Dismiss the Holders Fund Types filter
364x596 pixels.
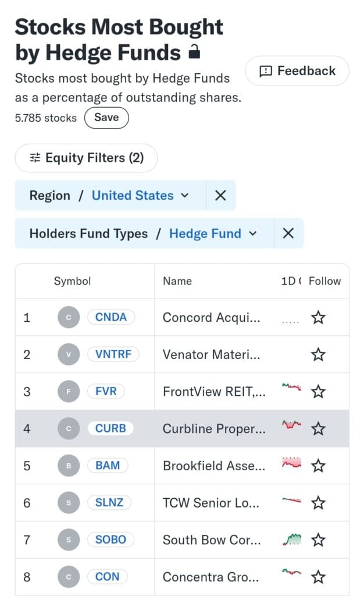click(x=288, y=233)
